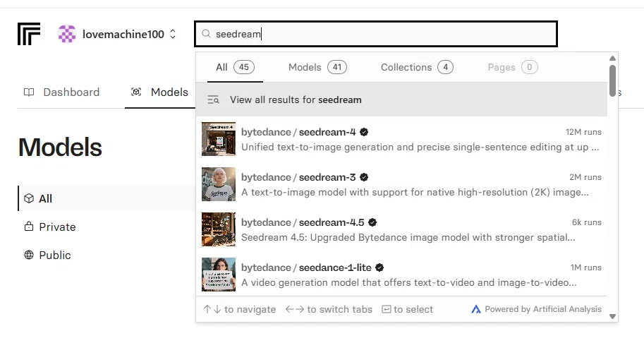This screenshot has width=644, height=343.
Task: Switch to the All results tab
Action: pos(235,67)
